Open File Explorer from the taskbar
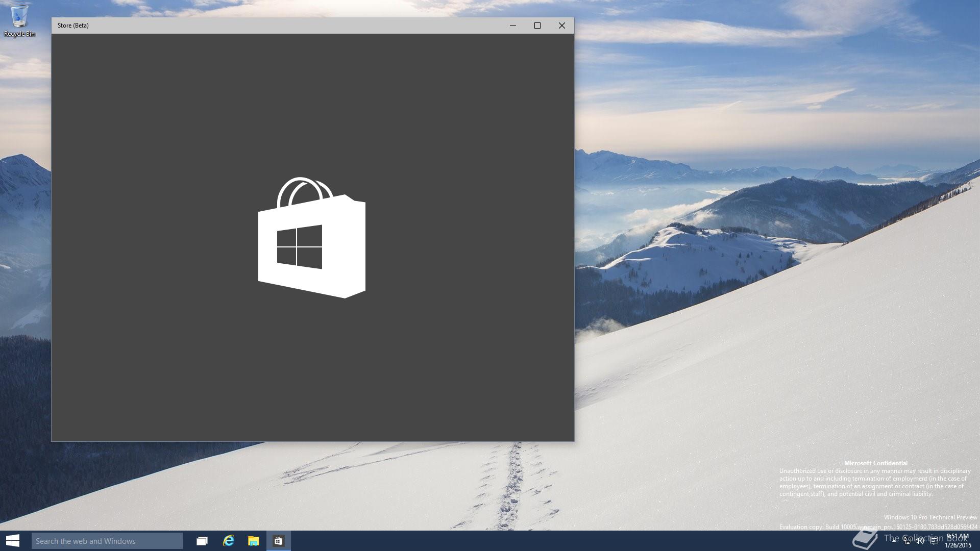The height and width of the screenshot is (551, 980). [x=254, y=541]
